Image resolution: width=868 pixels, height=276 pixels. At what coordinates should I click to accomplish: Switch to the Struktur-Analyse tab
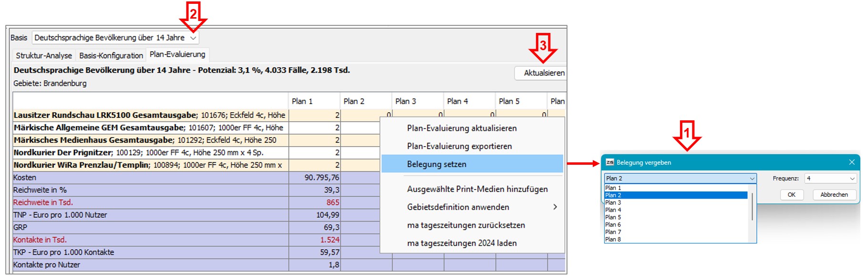(x=44, y=55)
